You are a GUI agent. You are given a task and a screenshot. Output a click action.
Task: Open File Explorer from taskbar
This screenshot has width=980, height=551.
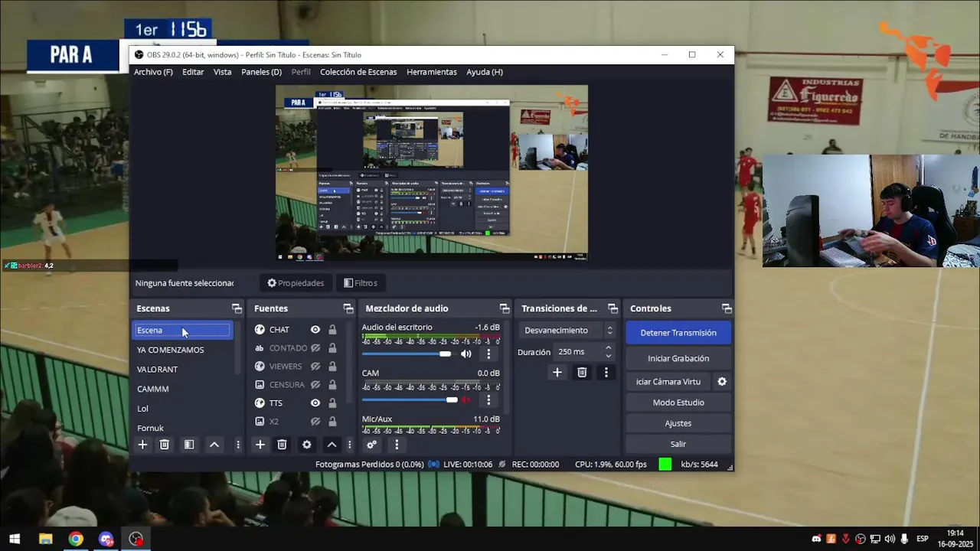click(45, 539)
